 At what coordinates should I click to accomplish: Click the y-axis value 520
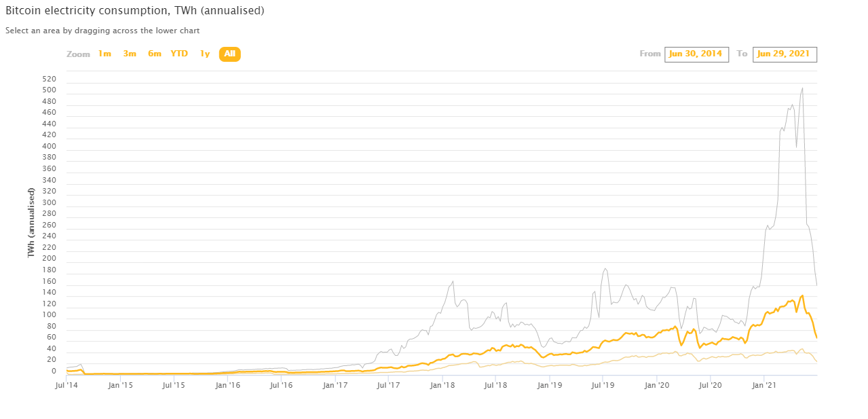click(50, 79)
